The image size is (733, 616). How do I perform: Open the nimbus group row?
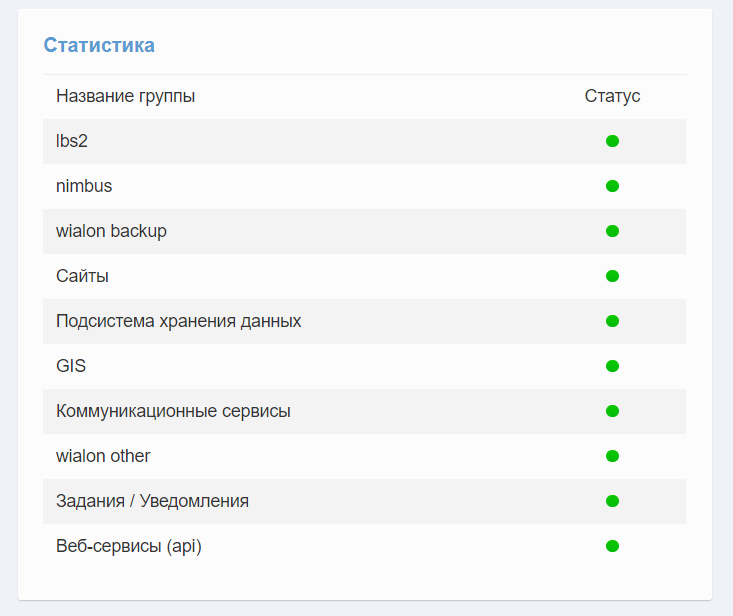pyautogui.click(x=84, y=186)
